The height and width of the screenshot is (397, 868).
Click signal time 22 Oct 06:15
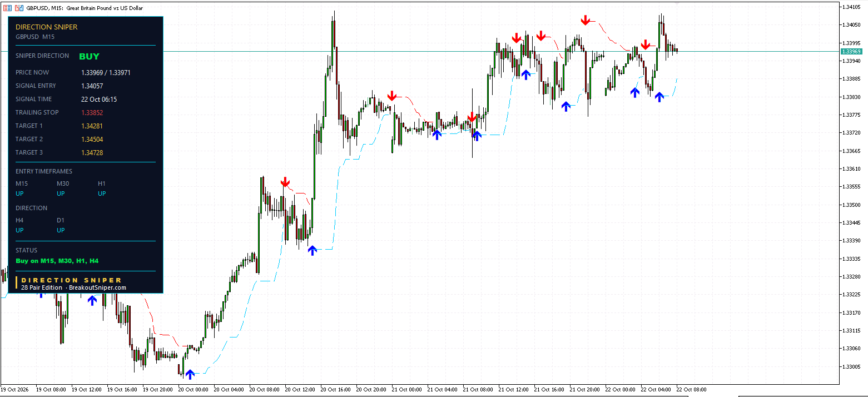point(99,100)
